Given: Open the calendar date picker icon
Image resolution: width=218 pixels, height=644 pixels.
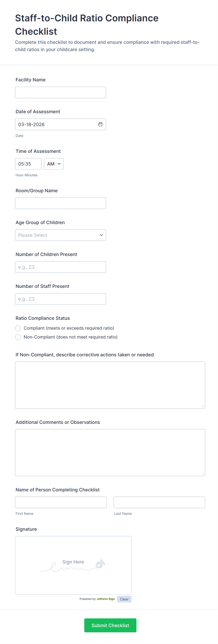Looking at the screenshot, I should [101, 124].
